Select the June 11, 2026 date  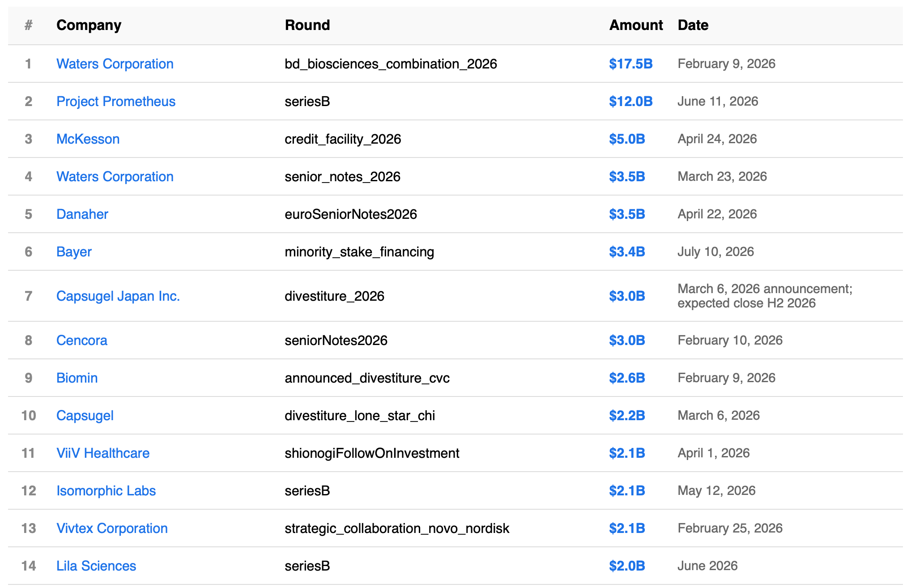(718, 102)
